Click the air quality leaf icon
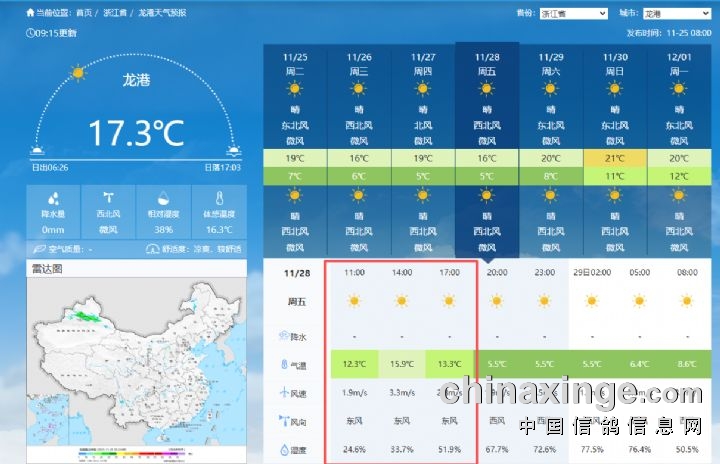The width and height of the screenshot is (720, 464). click(x=38, y=249)
